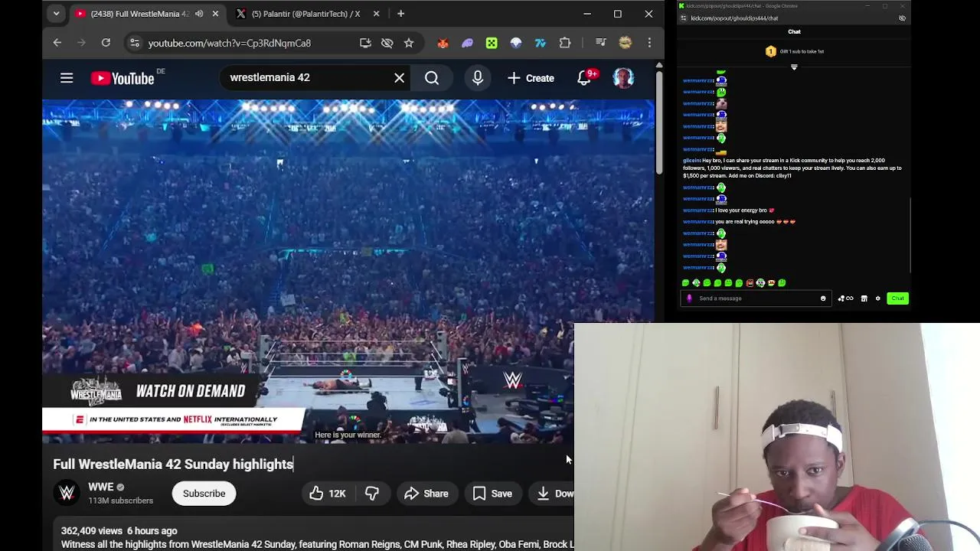Viewport: 980px width, 551px height.
Task: Open the MetaMask fox extension
Action: click(443, 43)
